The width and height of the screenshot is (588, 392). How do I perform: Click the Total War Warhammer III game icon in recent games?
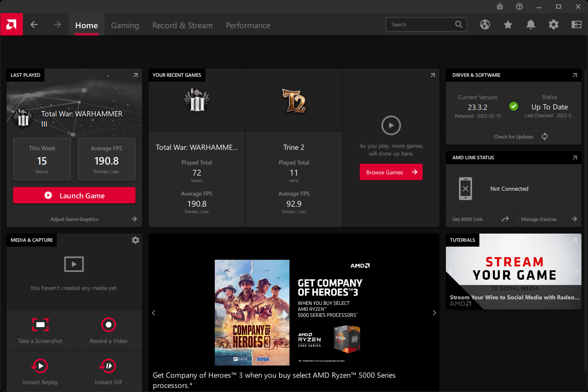197,100
